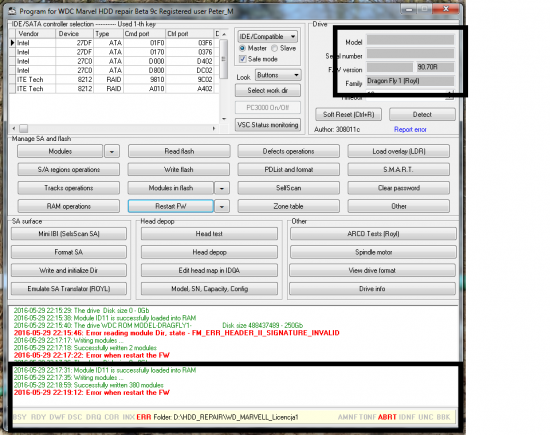Click the Vendor column header
Viewport: 550px width, 435px height.
coord(36,34)
